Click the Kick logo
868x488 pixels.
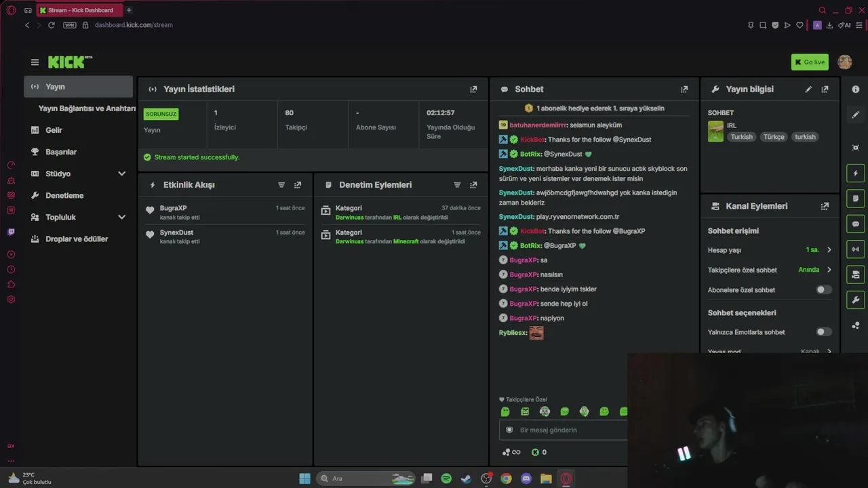pyautogui.click(x=70, y=62)
